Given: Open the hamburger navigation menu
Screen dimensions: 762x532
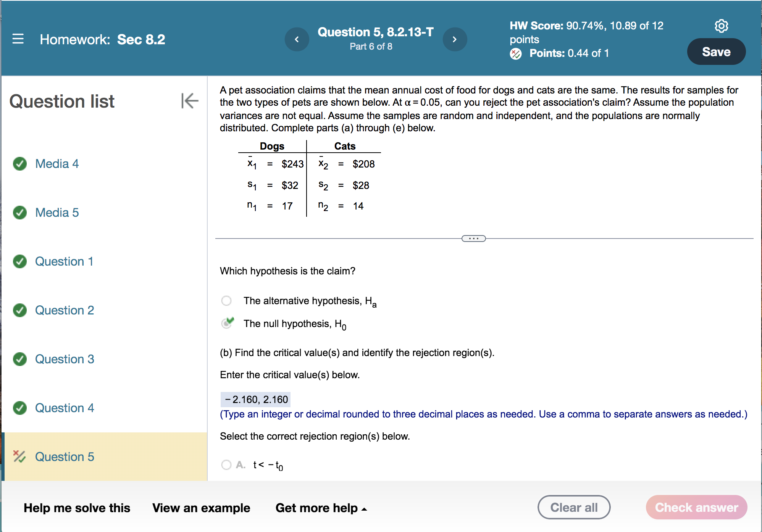Looking at the screenshot, I should 18,39.
